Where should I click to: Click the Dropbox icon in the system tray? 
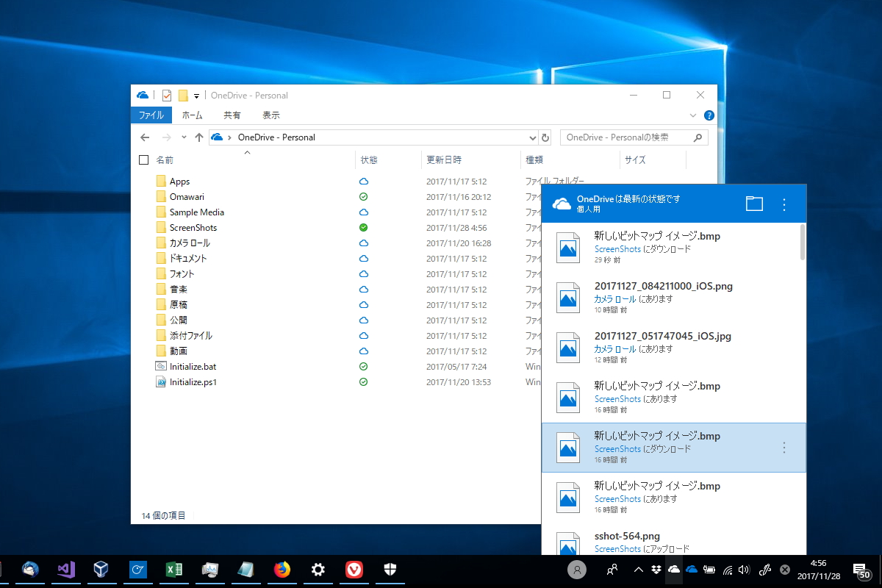pos(656,570)
